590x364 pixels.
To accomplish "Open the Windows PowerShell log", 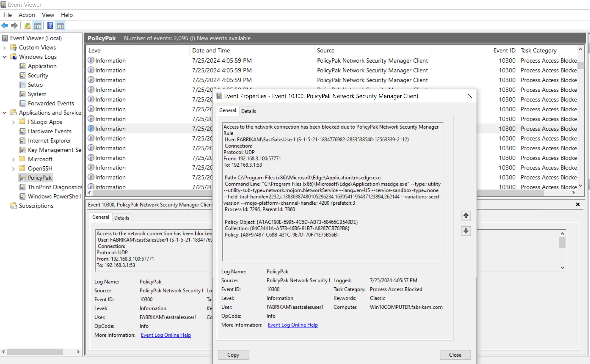I will click(54, 196).
